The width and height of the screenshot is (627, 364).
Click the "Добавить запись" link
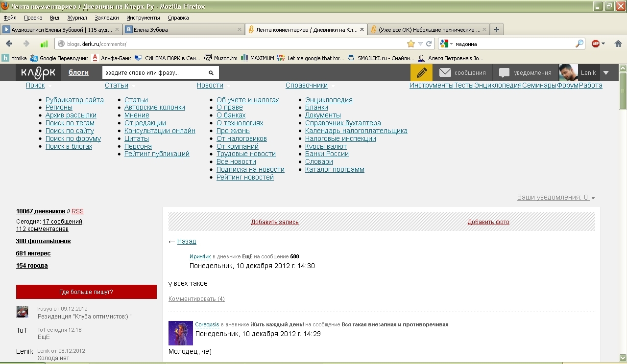pyautogui.click(x=275, y=222)
